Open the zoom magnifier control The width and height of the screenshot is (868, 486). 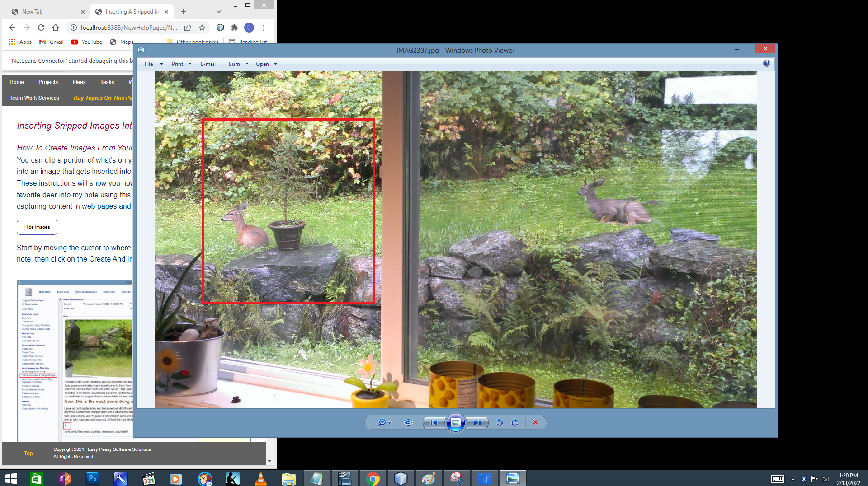tap(383, 422)
